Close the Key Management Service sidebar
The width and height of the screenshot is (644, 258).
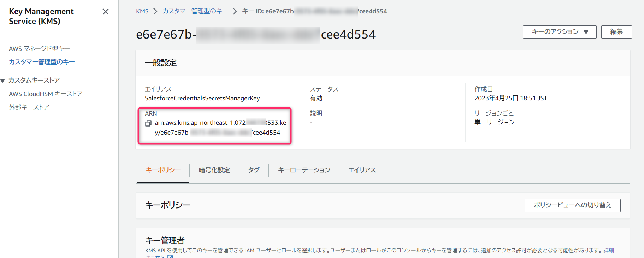[x=105, y=12]
